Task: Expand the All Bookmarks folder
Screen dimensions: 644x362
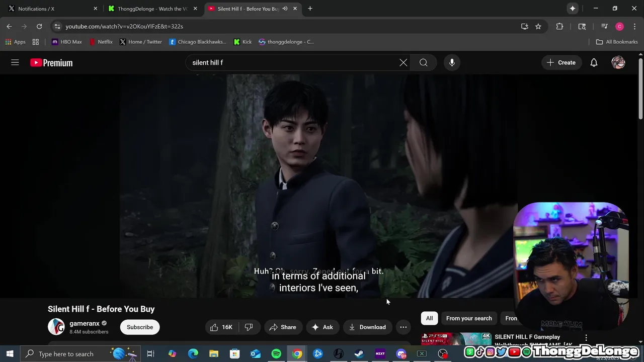Action: (x=616, y=42)
